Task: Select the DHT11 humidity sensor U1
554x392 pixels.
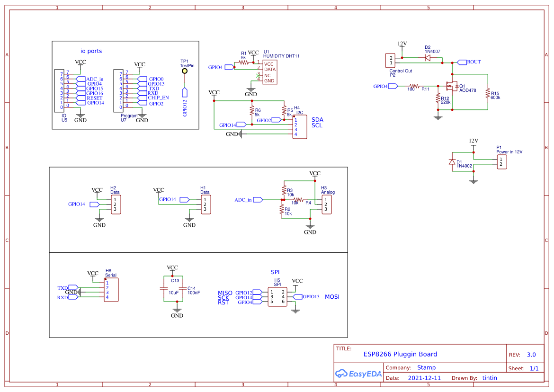Action: (x=270, y=71)
